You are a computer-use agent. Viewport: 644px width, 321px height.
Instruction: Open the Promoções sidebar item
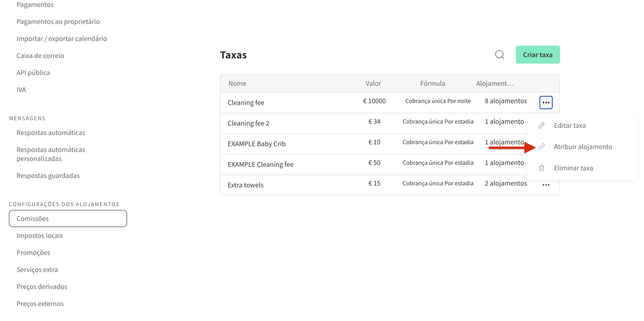click(33, 253)
